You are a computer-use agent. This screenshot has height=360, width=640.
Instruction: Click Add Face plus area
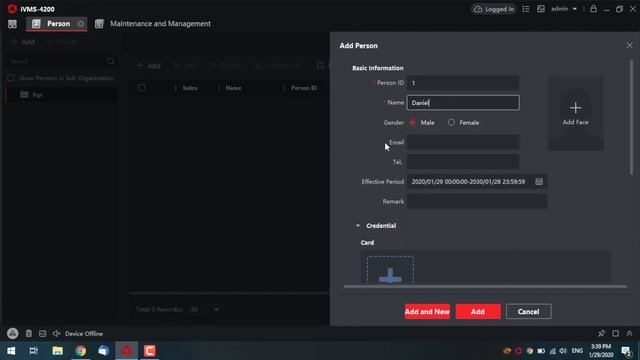coord(576,113)
